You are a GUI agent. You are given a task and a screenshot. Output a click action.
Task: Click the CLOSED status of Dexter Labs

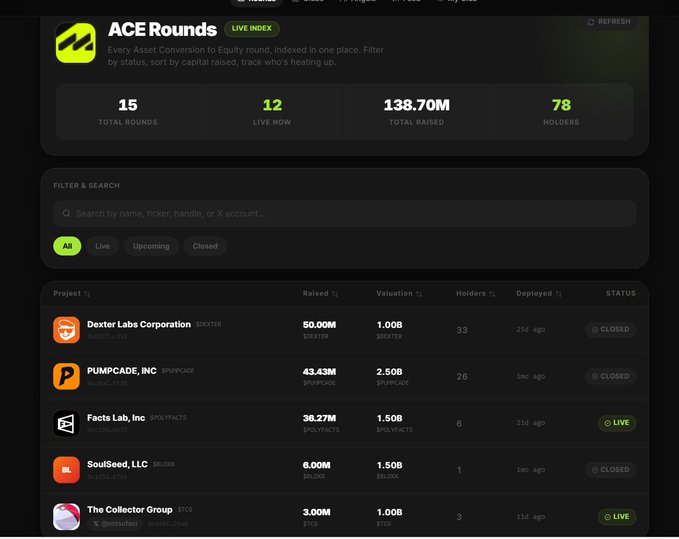[611, 329]
